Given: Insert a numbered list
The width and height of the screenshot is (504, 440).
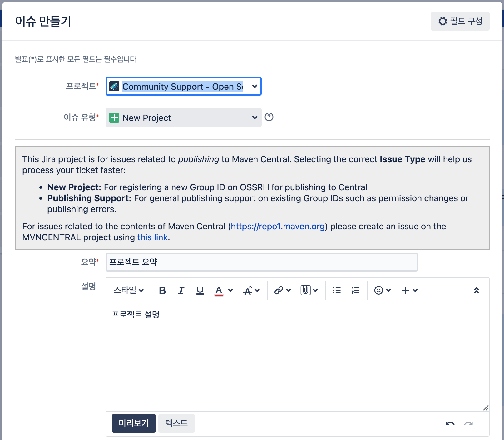Looking at the screenshot, I should pos(355,290).
